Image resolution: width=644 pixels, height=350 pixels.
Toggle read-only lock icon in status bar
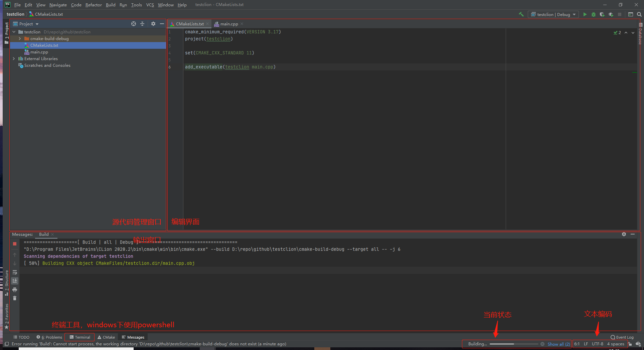point(630,344)
